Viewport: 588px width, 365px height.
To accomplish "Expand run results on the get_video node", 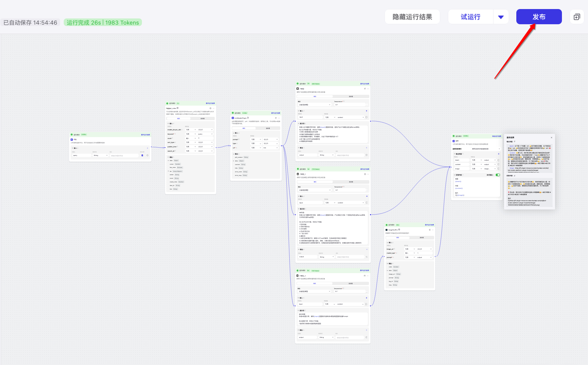I will (x=210, y=103).
